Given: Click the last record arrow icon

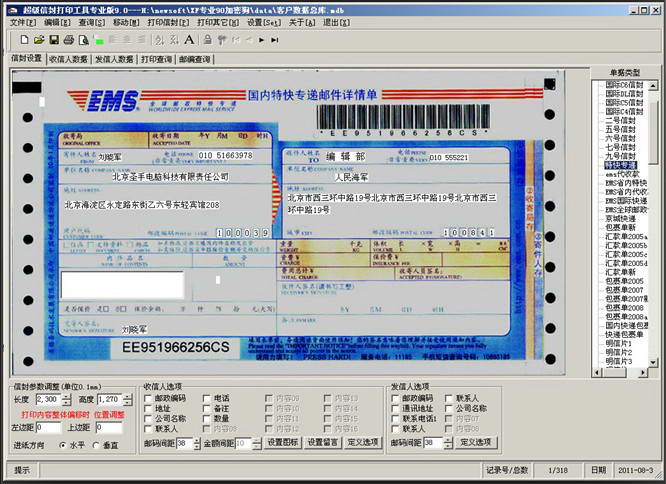Looking at the screenshot, I should pyautogui.click(x=275, y=40).
